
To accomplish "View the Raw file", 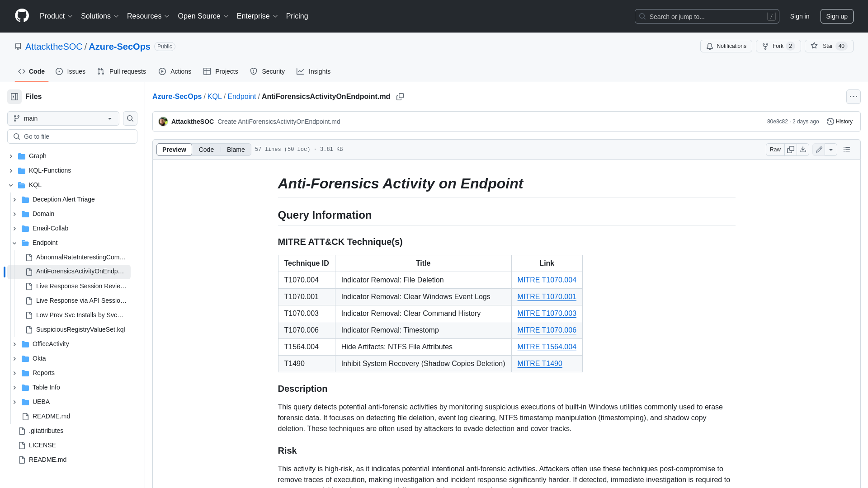I will point(775,150).
